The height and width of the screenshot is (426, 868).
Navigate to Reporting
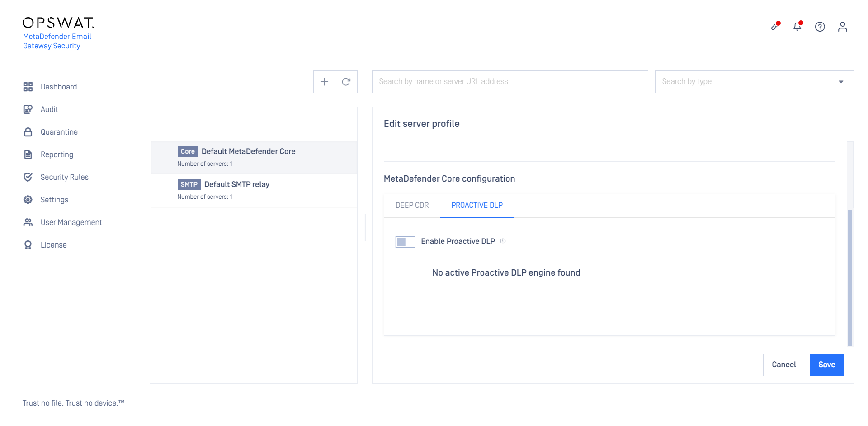pos(57,154)
